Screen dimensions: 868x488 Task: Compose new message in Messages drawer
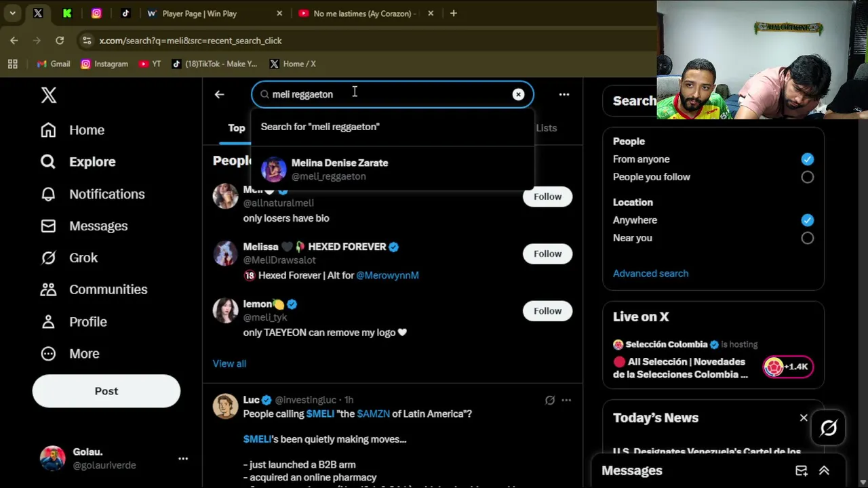pyautogui.click(x=802, y=471)
